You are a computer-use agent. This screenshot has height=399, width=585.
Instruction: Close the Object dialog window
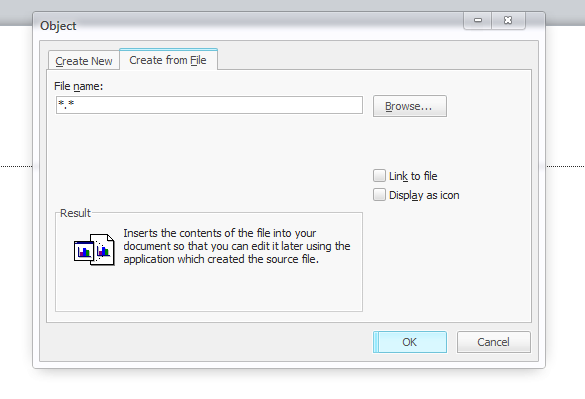tap(509, 20)
